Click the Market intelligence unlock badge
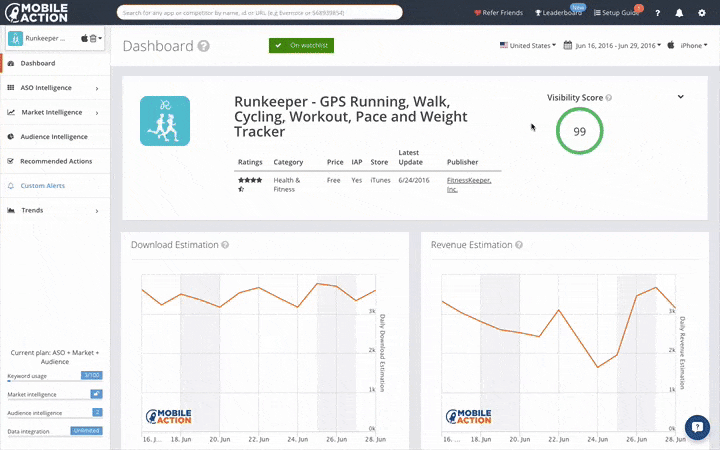Viewport: 720px width, 450px height. click(x=97, y=394)
